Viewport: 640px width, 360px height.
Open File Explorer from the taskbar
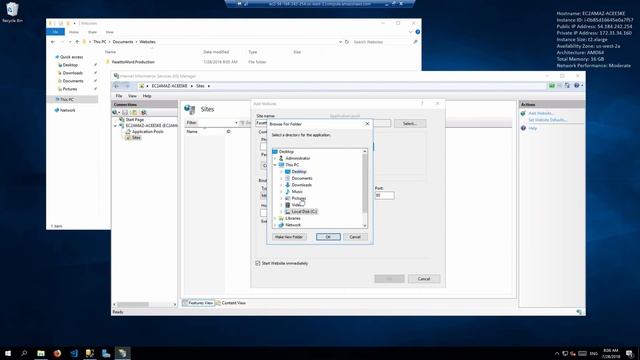click(41, 353)
